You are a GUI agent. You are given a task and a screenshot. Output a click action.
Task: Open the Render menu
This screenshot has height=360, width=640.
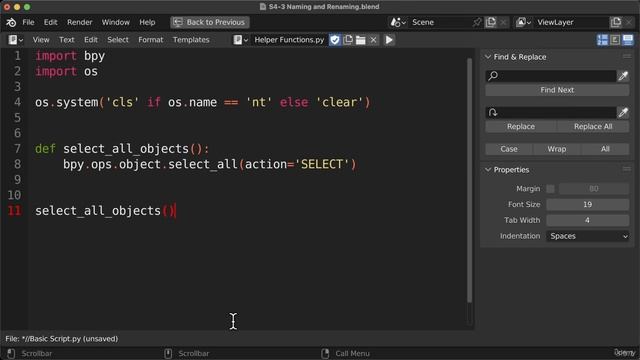80,22
